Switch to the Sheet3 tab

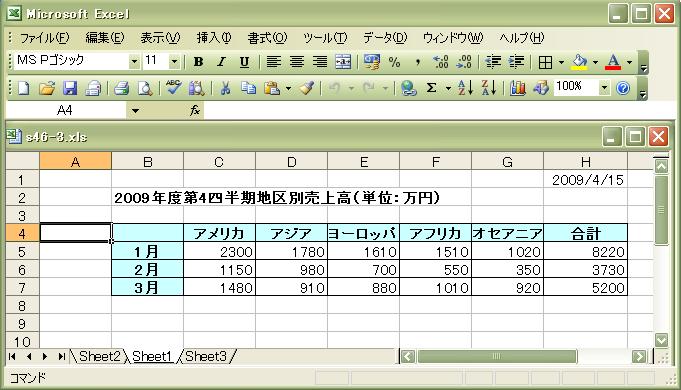coord(206,357)
